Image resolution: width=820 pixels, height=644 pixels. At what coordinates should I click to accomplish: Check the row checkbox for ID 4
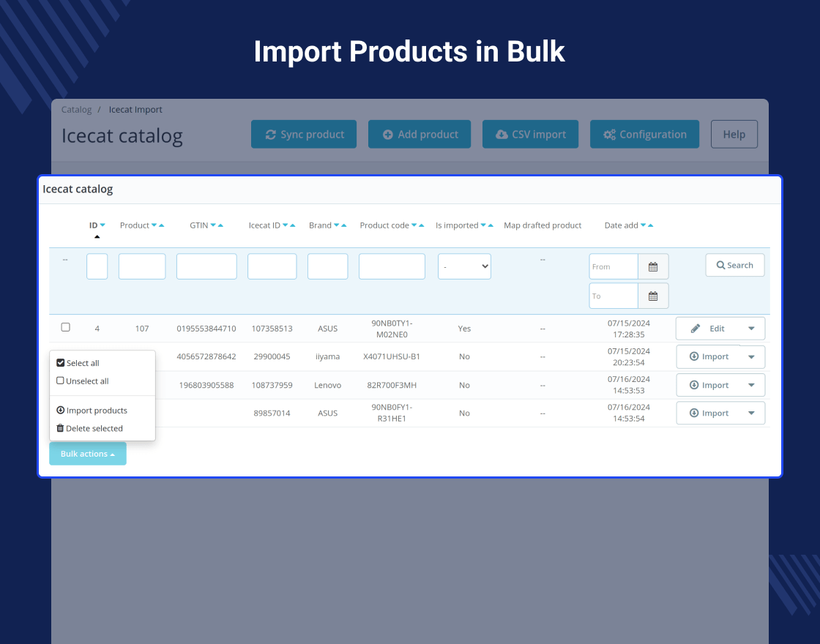(65, 327)
